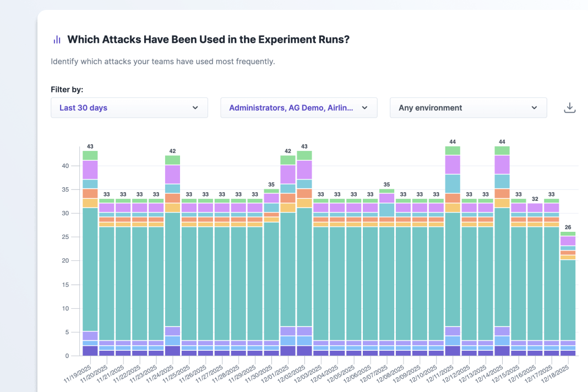Screen dimensions: 588x392
Task: Click the large teal segment of the 11/19/2025 bar
Action: [x=90, y=269]
